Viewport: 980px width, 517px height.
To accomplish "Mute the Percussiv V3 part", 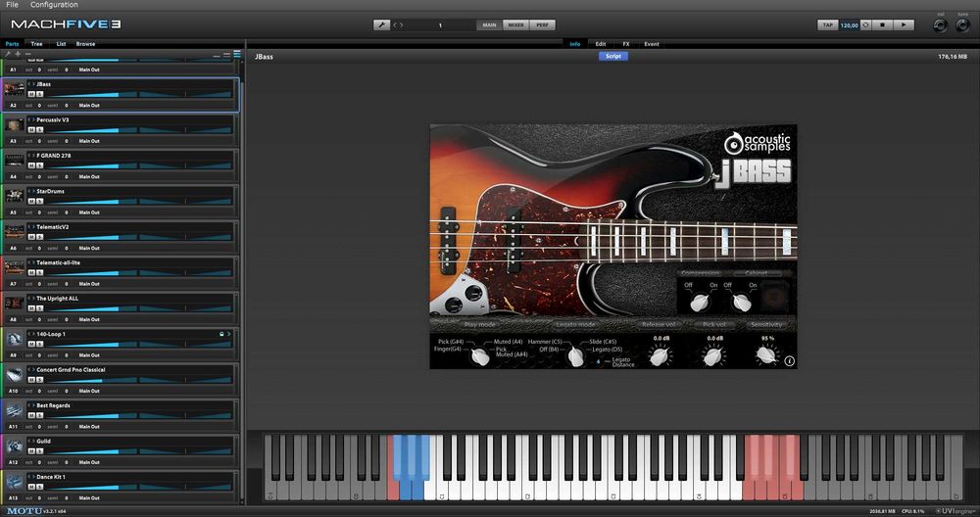I will click(31, 130).
